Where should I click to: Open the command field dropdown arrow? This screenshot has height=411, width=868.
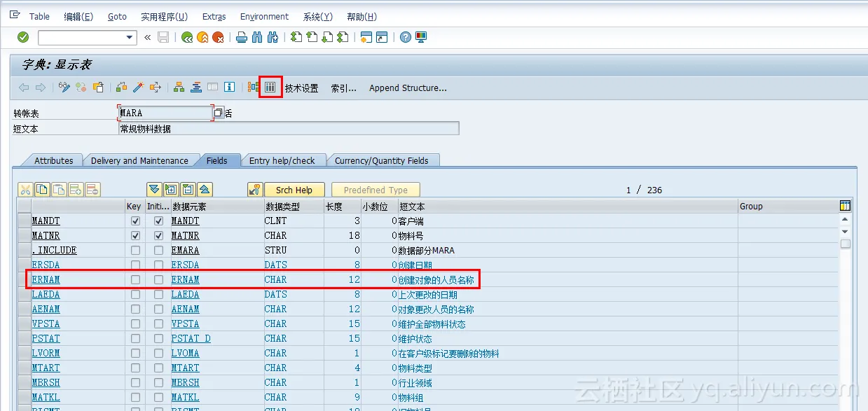(130, 37)
